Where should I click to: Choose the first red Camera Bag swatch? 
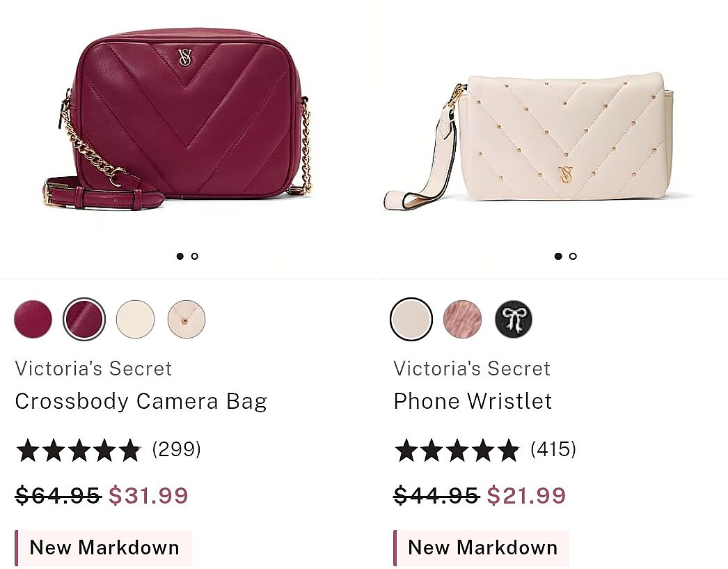click(x=33, y=319)
